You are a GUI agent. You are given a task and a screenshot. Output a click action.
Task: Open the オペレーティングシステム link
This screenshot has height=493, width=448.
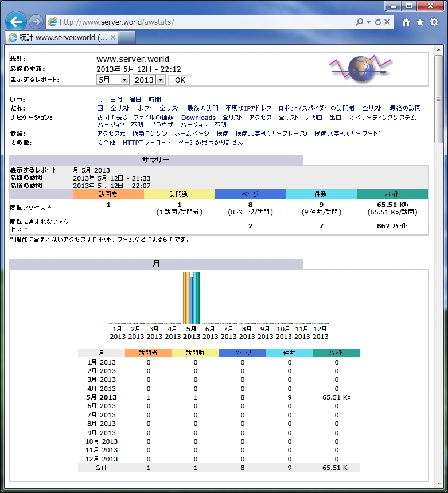point(383,118)
